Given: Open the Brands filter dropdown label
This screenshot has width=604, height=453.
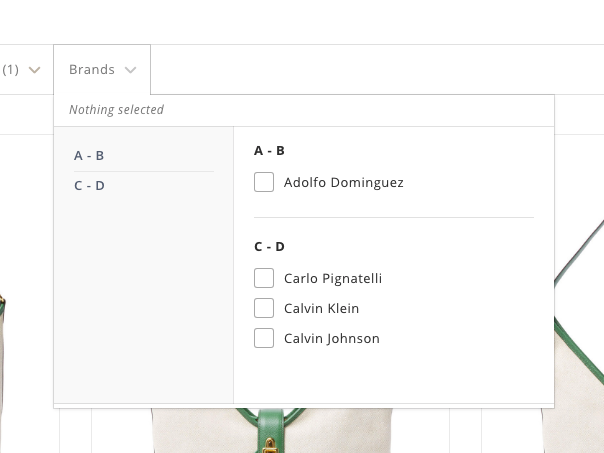Looking at the screenshot, I should pyautogui.click(x=91, y=70).
